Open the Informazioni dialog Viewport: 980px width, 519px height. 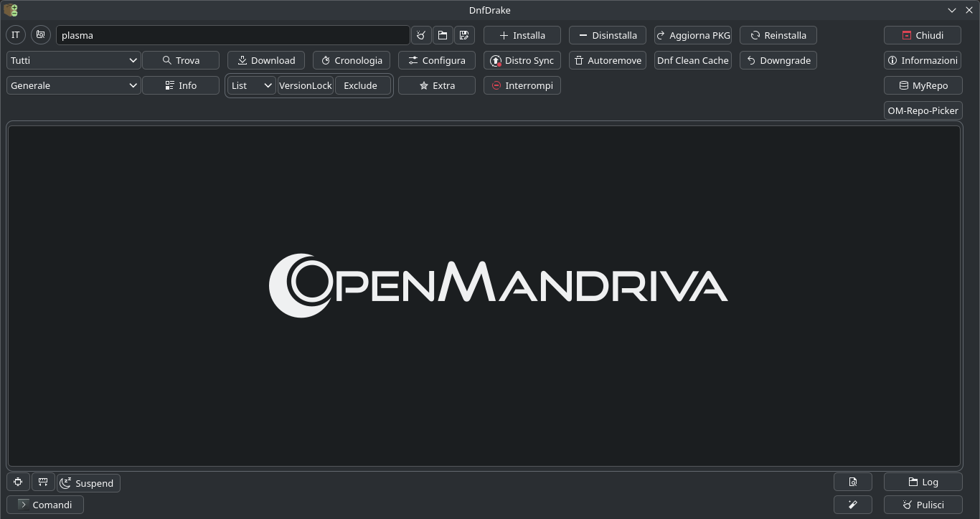tap(923, 60)
